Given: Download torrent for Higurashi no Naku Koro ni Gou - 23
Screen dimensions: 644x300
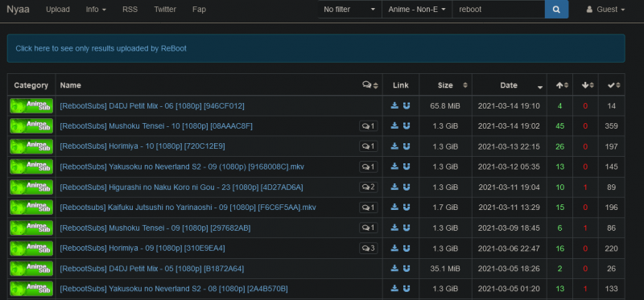Looking at the screenshot, I should 394,187.
